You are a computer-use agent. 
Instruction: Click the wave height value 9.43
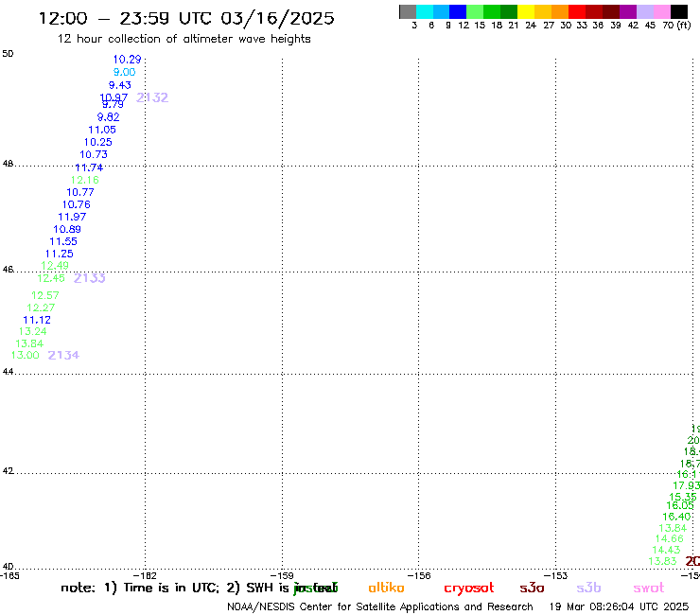(120, 85)
